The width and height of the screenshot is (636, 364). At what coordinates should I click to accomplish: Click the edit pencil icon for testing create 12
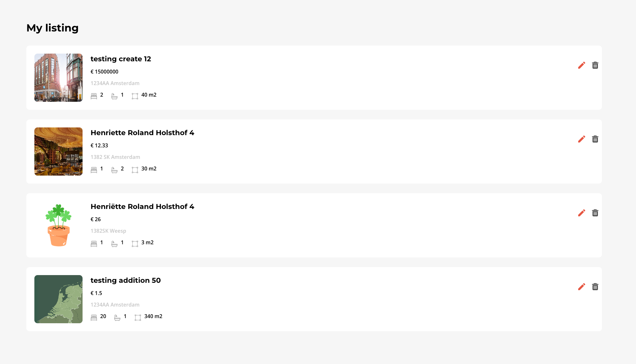581,65
